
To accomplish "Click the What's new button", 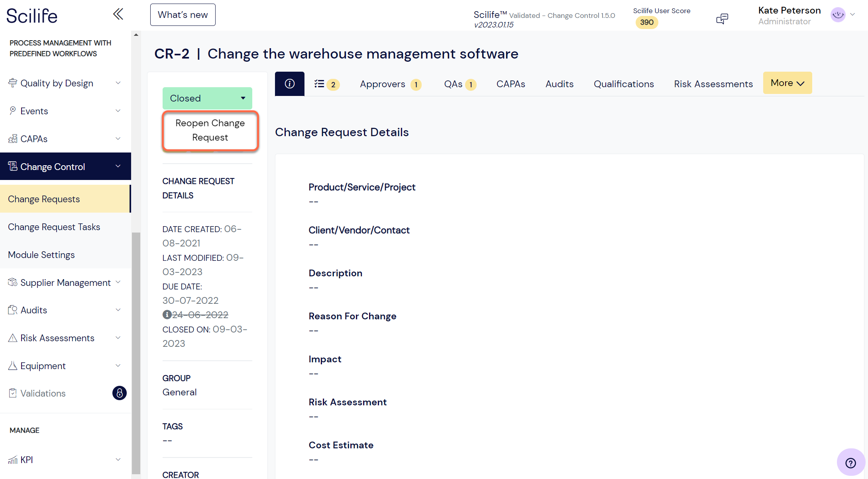I will (x=183, y=15).
